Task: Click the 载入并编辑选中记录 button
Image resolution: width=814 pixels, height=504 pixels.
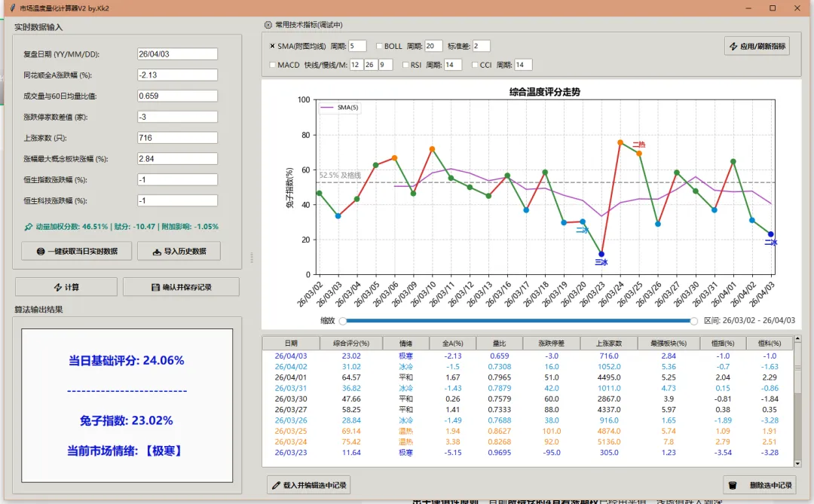Action: pos(309,485)
